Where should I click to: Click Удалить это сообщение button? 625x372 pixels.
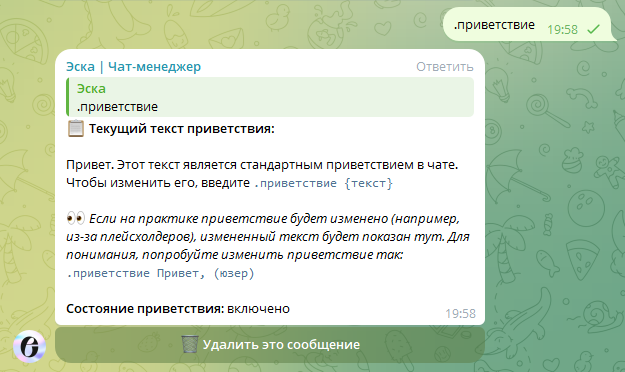[x=270, y=344]
